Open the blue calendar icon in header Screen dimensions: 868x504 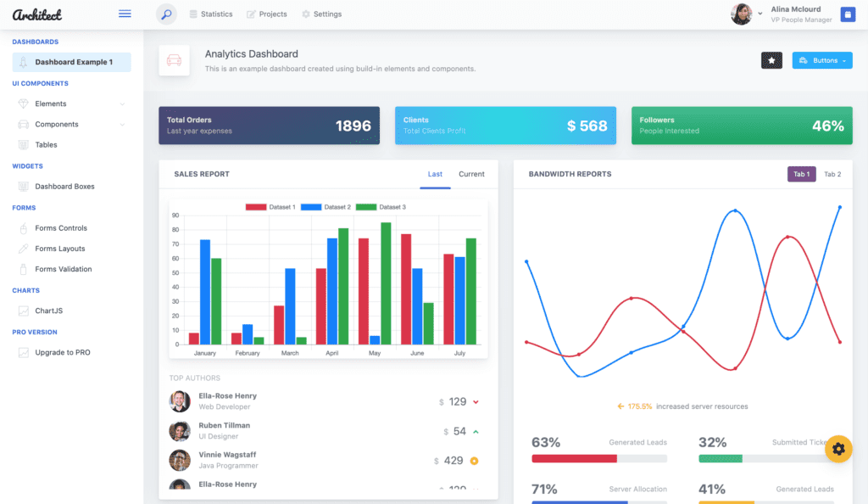point(848,14)
